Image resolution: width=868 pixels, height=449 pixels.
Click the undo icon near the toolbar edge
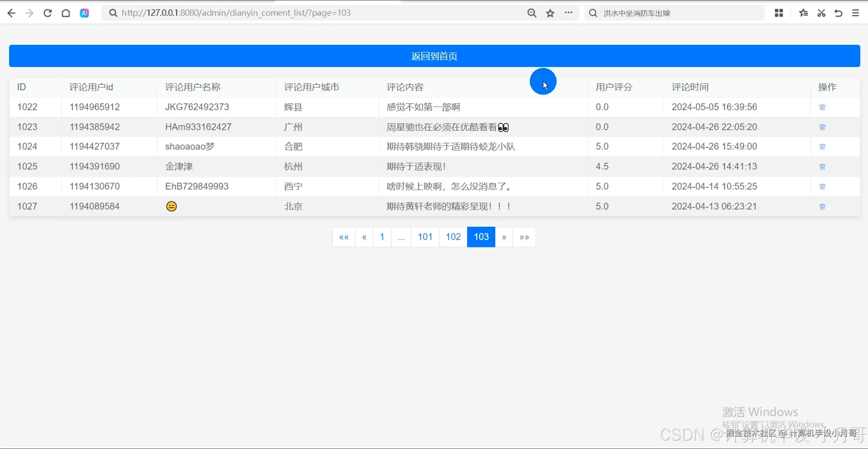838,13
